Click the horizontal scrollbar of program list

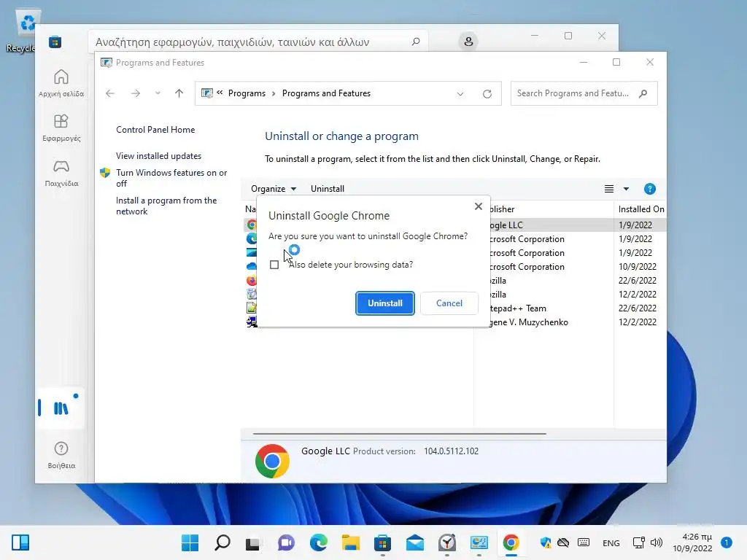(399, 434)
